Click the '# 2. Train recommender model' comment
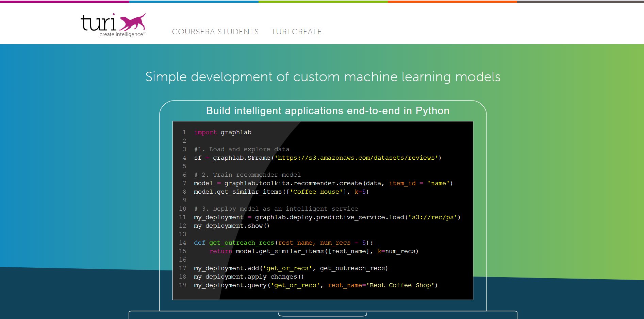Image resolution: width=644 pixels, height=319 pixels. (247, 175)
